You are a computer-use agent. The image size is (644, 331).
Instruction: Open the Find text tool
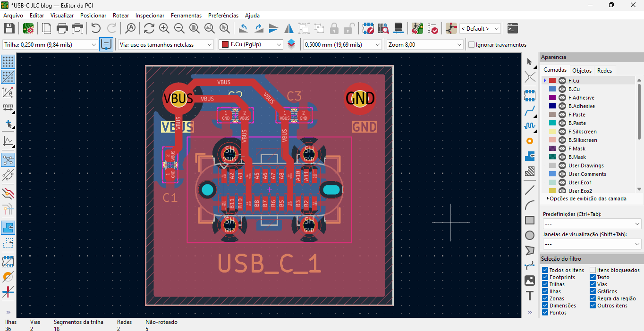point(130,28)
